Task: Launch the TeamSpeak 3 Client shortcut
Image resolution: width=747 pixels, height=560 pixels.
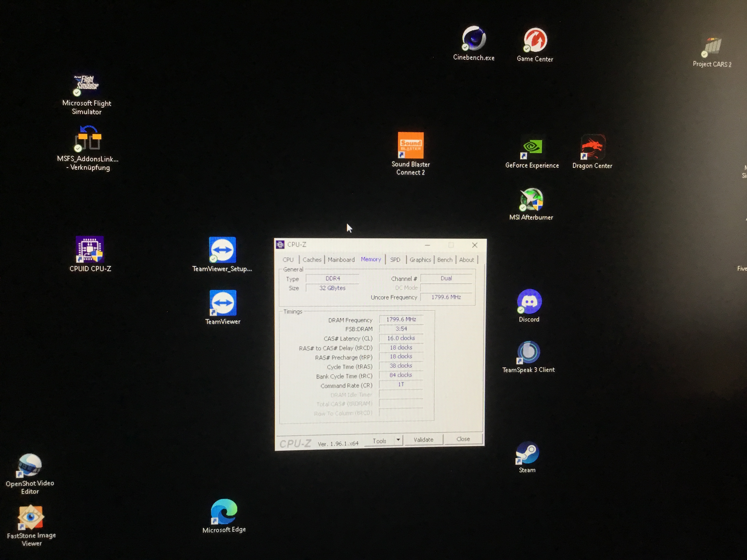Action: [x=528, y=352]
